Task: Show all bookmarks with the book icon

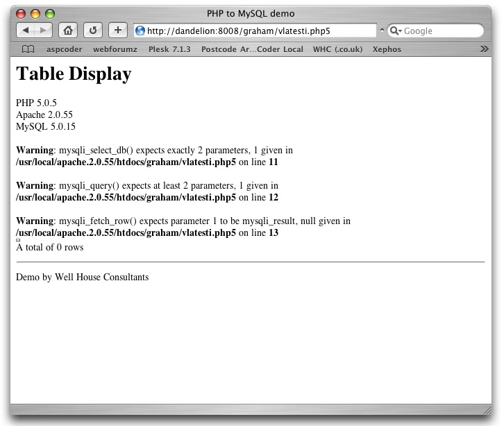Action: pos(28,49)
